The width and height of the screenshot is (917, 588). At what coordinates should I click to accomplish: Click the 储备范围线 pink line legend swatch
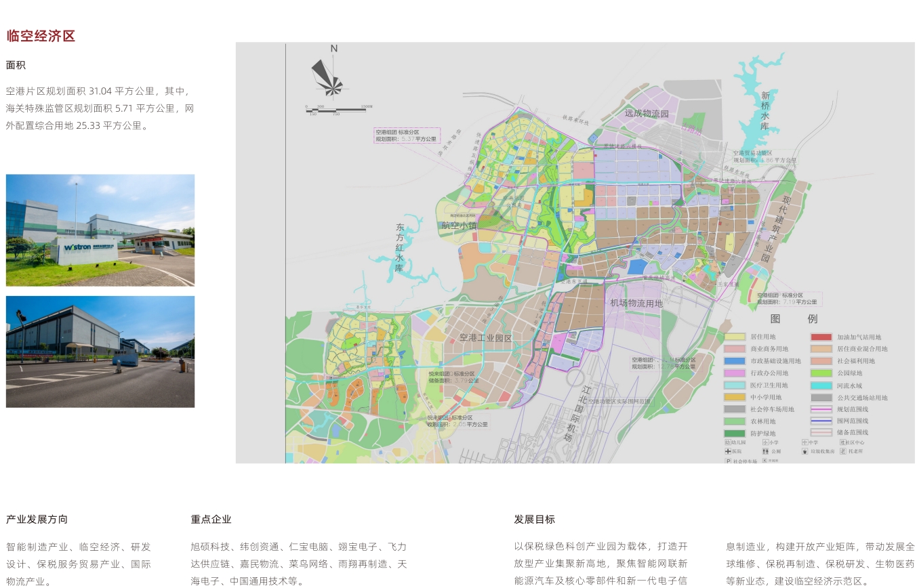point(821,432)
